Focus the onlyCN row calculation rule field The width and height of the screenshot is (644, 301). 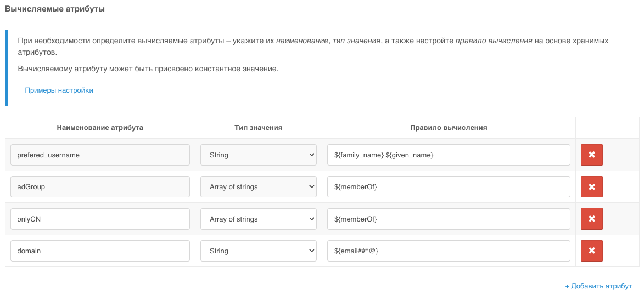coord(449,219)
